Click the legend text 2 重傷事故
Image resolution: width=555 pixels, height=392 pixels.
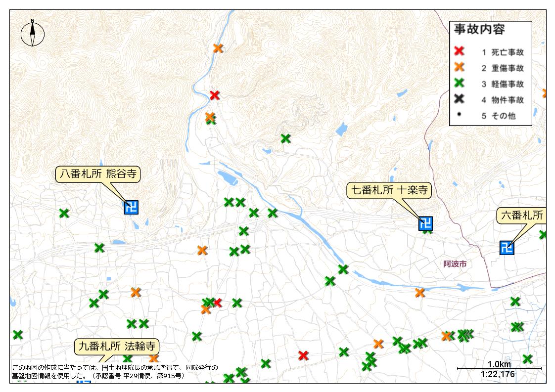[503, 68]
